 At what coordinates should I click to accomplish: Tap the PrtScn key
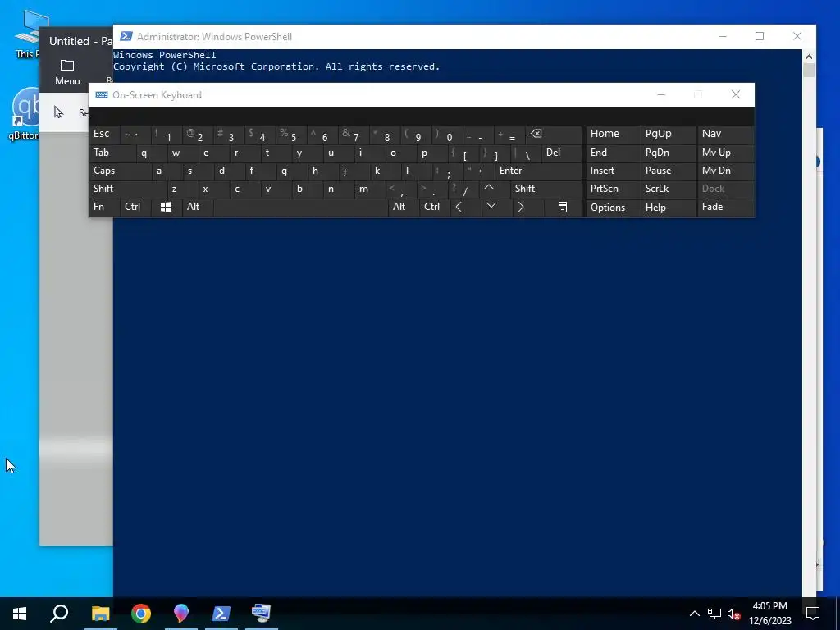pyautogui.click(x=613, y=189)
